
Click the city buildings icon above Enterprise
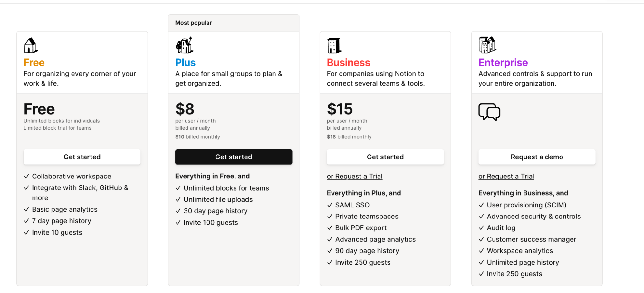coord(486,45)
